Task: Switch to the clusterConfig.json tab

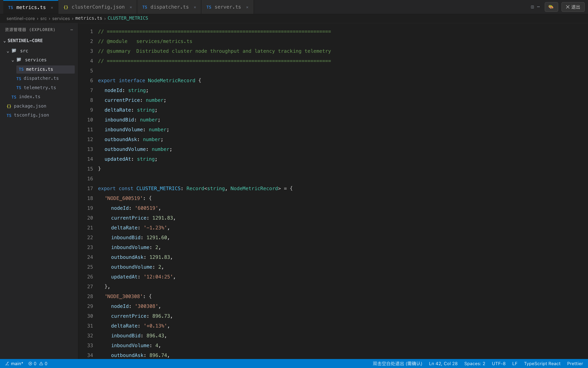Action: 98,7
